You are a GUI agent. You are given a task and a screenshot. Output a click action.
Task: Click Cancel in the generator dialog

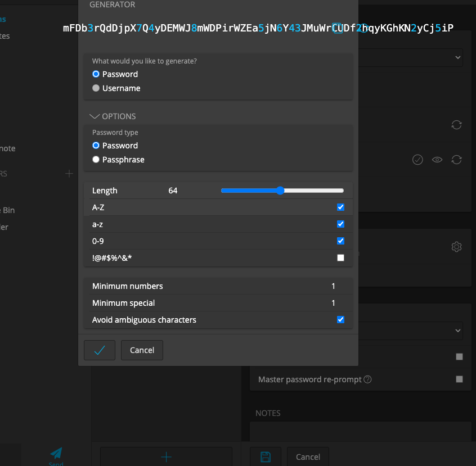[142, 350]
